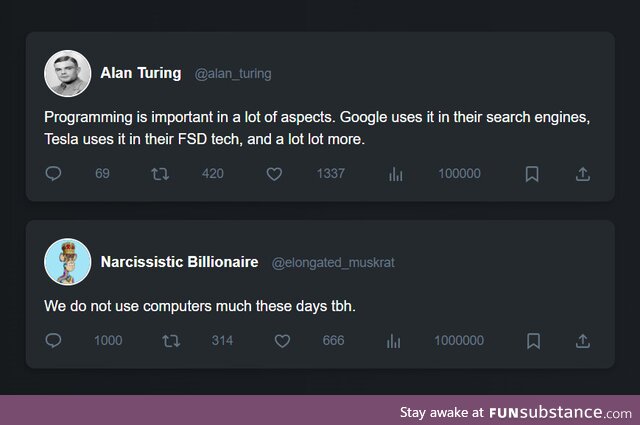Open analytics on Narcissistic Billionaire's tweet

[x=393, y=341]
